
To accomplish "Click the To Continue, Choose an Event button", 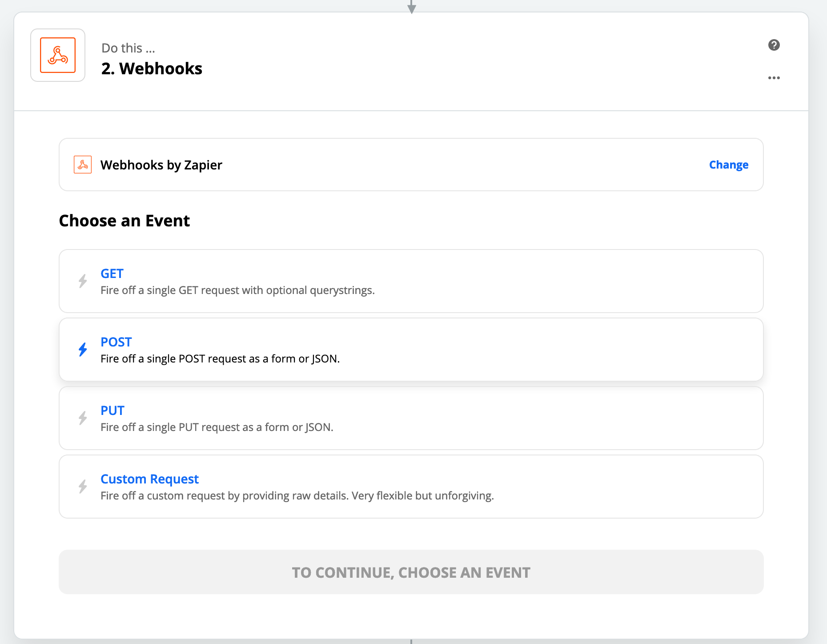I will (x=411, y=572).
